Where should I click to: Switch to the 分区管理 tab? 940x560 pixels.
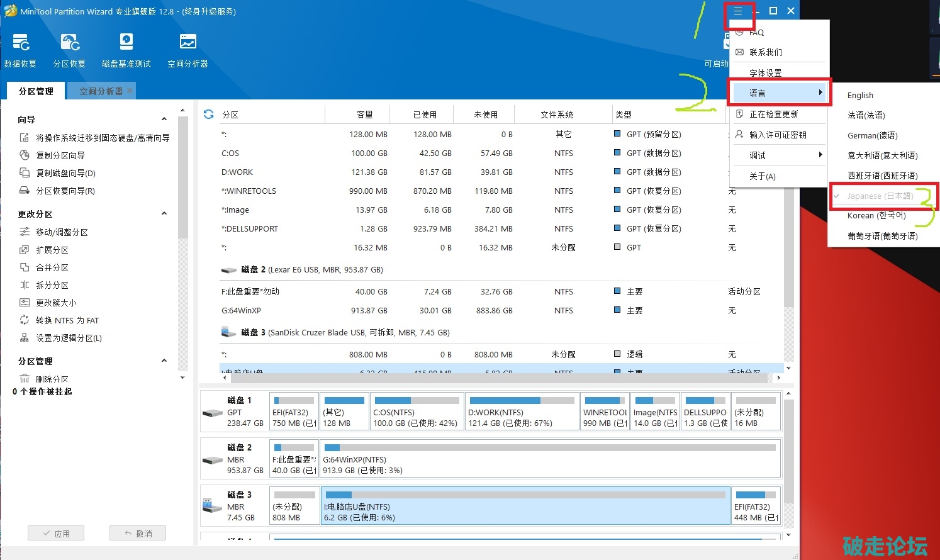point(36,91)
